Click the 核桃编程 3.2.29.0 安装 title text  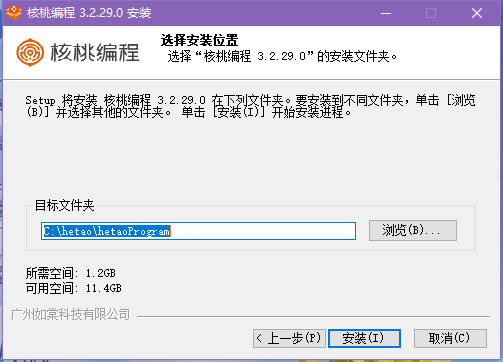point(89,13)
